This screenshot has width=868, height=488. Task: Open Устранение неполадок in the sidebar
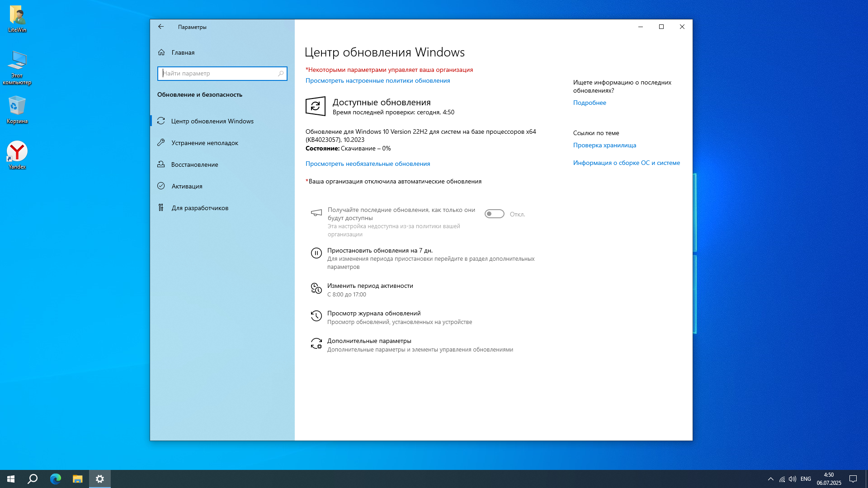204,143
